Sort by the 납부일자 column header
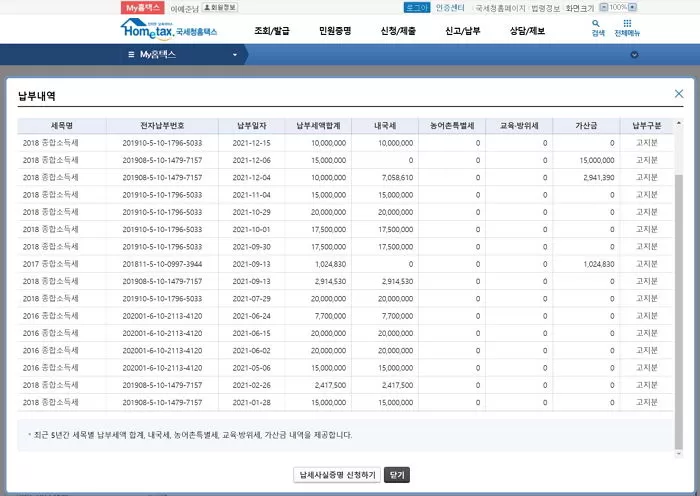Image resolution: width=700 pixels, height=496 pixels. 251,126
